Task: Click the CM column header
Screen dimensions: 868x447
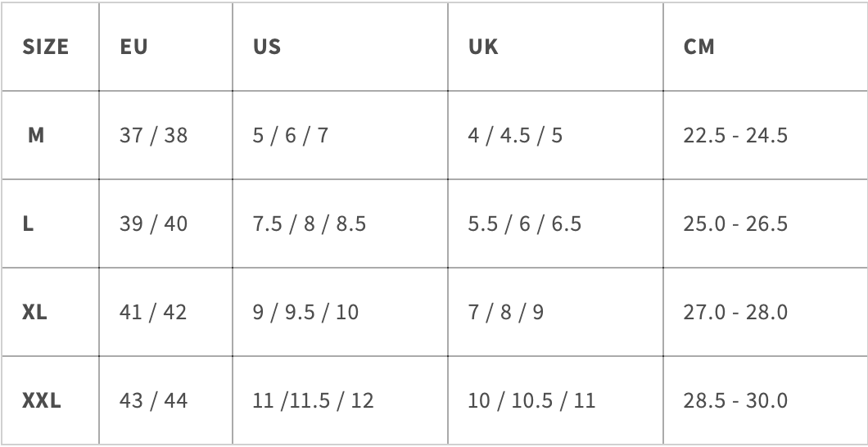Action: coord(698,47)
